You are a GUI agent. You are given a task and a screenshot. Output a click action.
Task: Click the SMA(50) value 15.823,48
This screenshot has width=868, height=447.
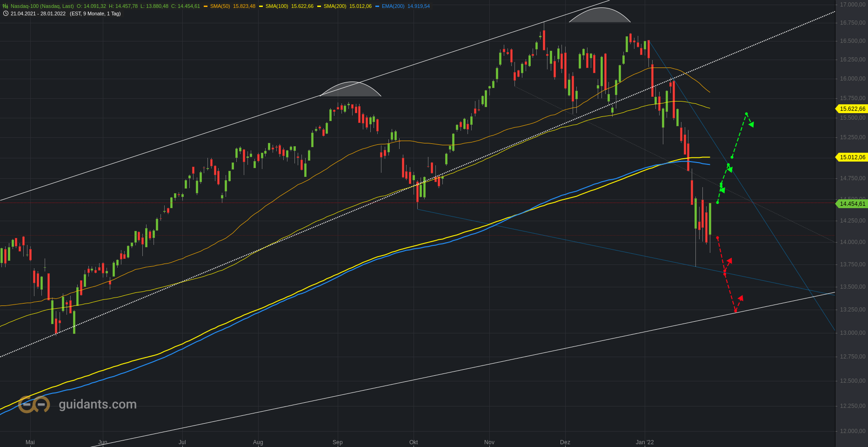click(244, 6)
